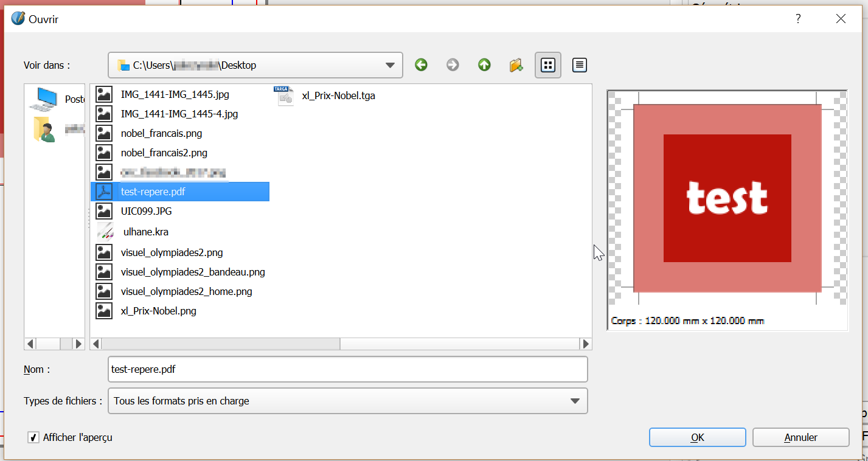Image resolution: width=868 pixels, height=461 pixels.
Task: Click in the Nom filename field
Action: tap(347, 369)
